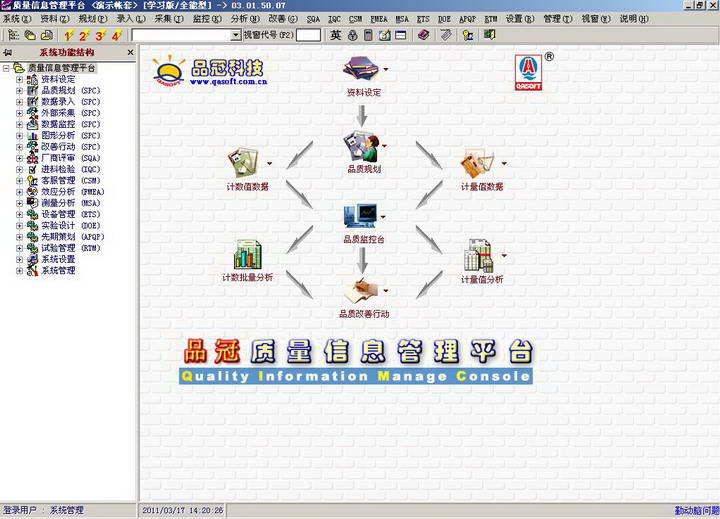Open the calculator toolbar icon
The height and width of the screenshot is (519, 720).
coord(368,35)
